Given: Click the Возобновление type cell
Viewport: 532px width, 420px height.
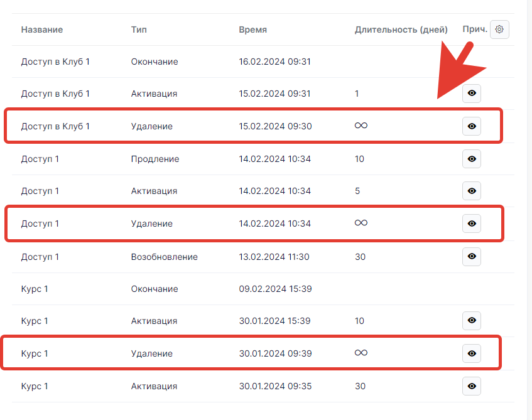Looking at the screenshot, I should click(x=165, y=257).
